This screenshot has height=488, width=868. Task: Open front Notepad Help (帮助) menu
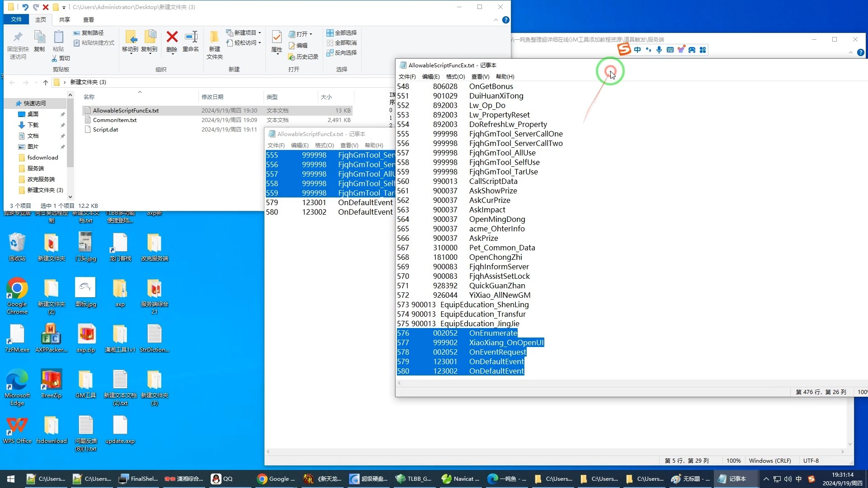pos(505,76)
